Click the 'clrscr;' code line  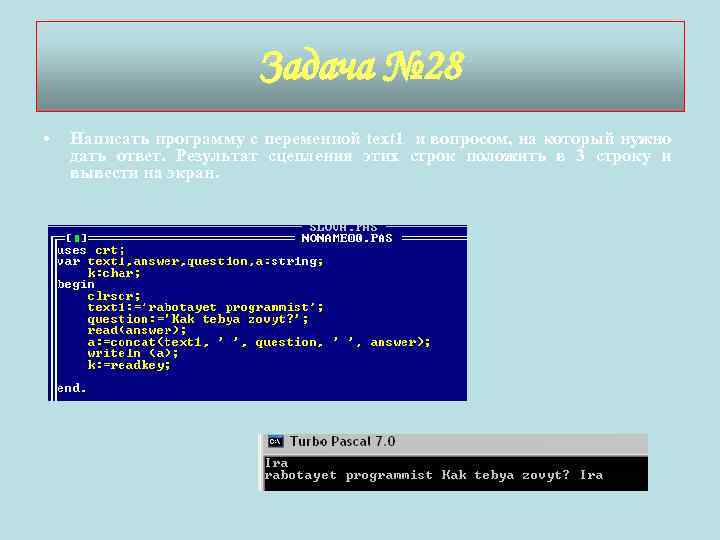pos(114,296)
